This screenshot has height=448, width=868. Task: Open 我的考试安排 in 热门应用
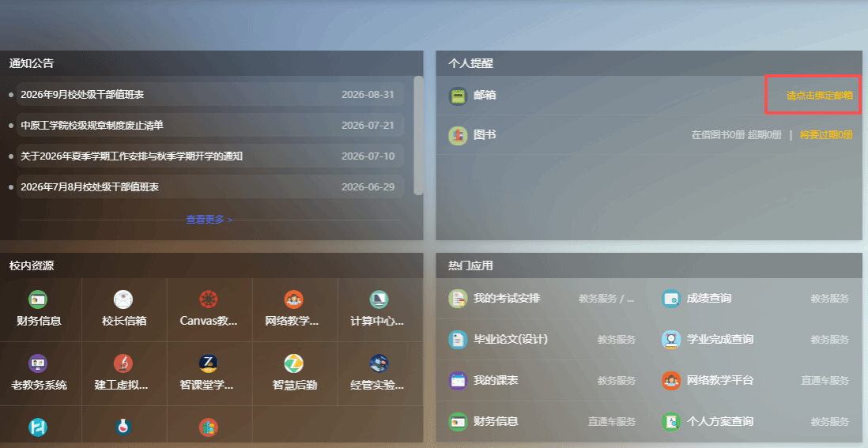pos(507,298)
